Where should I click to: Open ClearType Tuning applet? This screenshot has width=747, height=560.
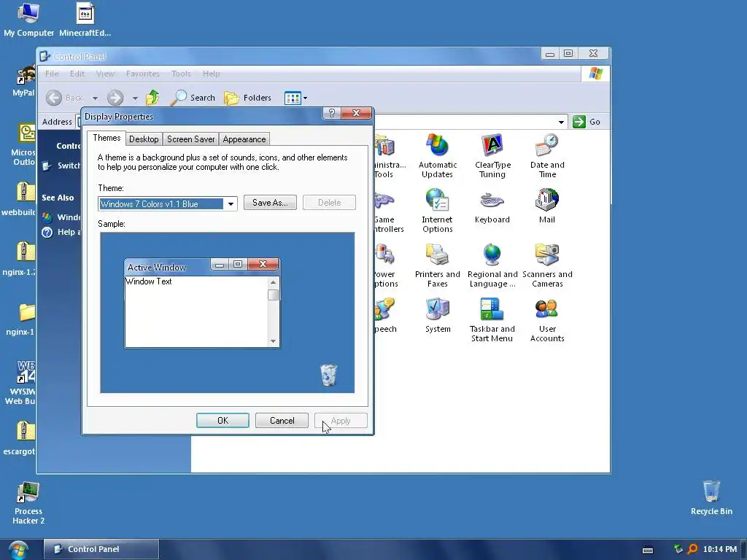(492, 156)
